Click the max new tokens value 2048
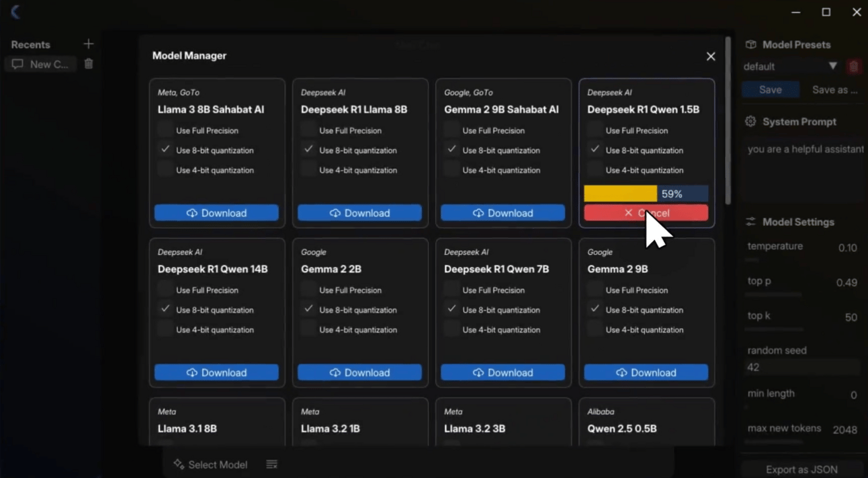 (x=844, y=430)
